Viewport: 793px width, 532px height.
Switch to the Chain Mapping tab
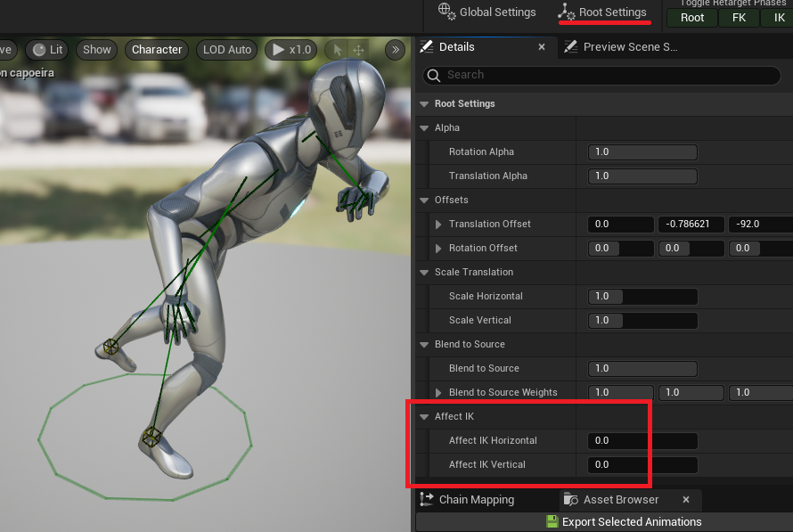pyautogui.click(x=467, y=500)
